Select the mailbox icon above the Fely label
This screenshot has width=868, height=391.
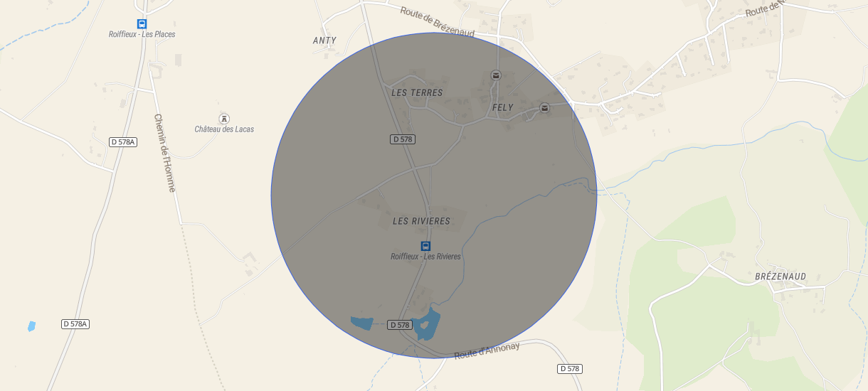click(x=496, y=75)
